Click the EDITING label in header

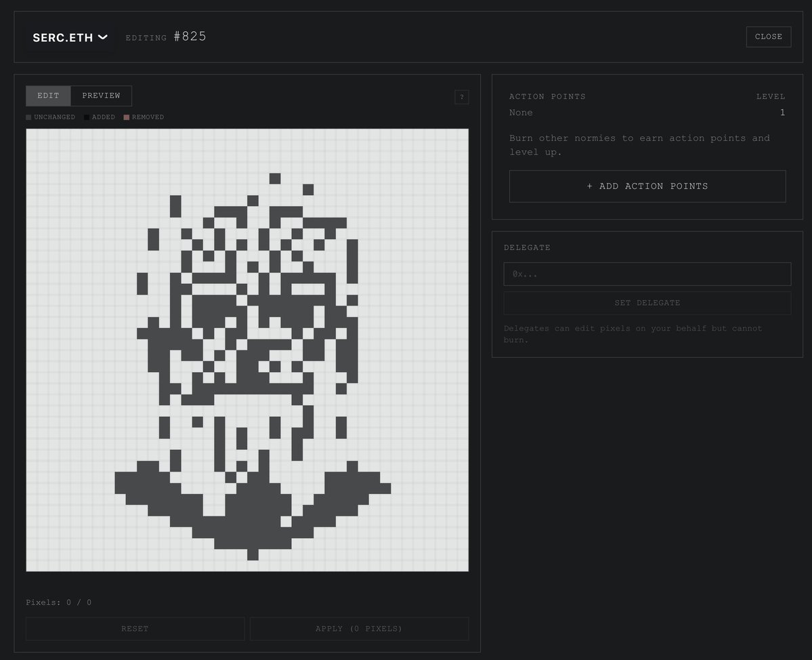[146, 38]
